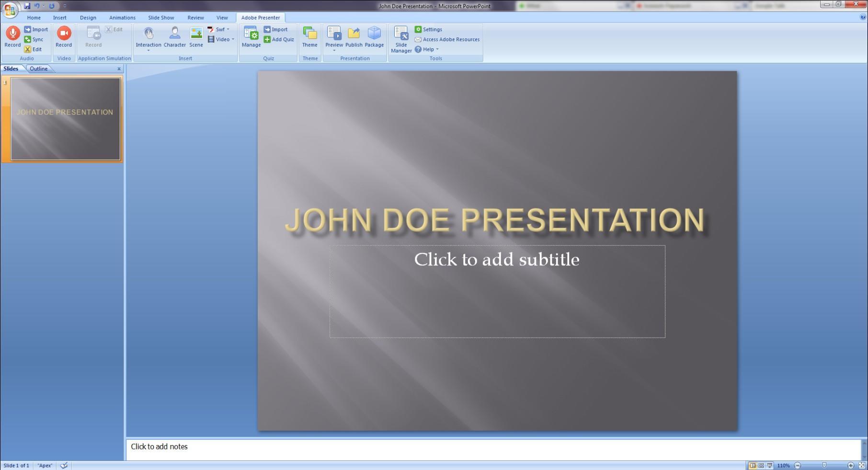Publish the presentation
The height and width of the screenshot is (470, 868).
[354, 37]
